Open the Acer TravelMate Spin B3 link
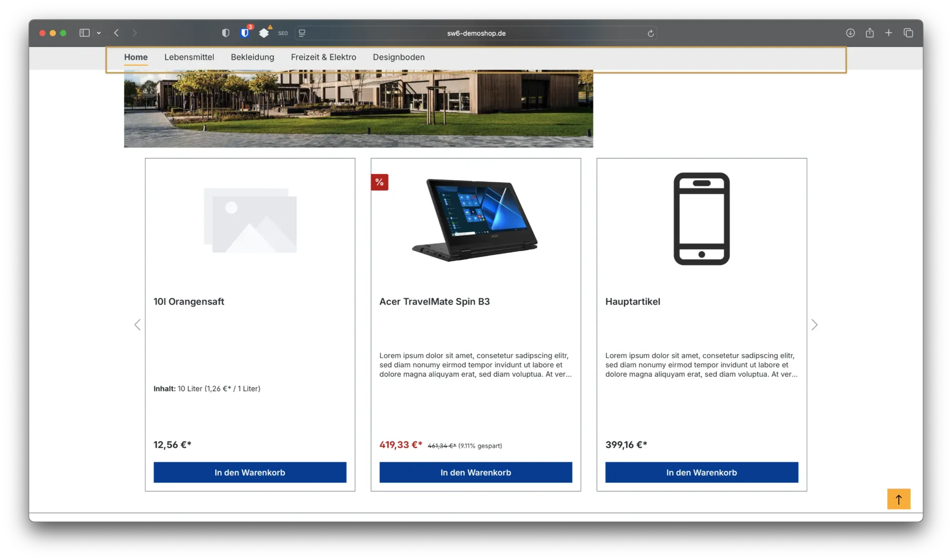The height and width of the screenshot is (560, 952). [434, 302]
